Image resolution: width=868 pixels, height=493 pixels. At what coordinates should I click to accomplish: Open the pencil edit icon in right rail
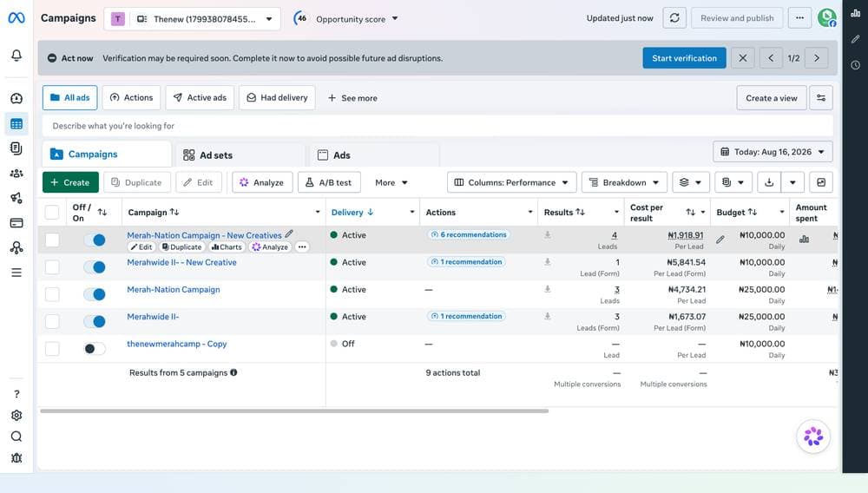click(855, 39)
